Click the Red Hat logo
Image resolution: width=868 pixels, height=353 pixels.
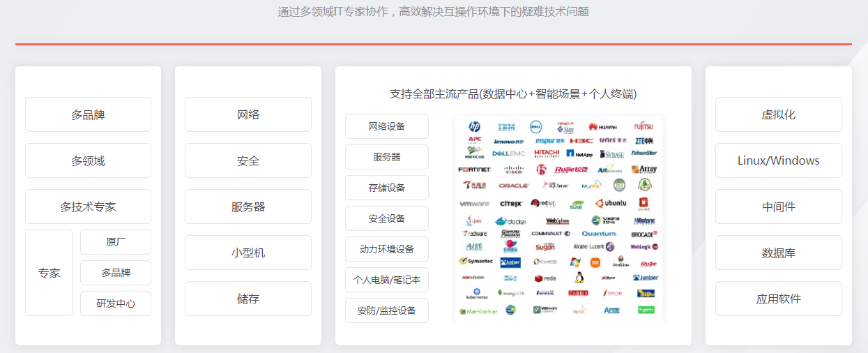click(542, 204)
